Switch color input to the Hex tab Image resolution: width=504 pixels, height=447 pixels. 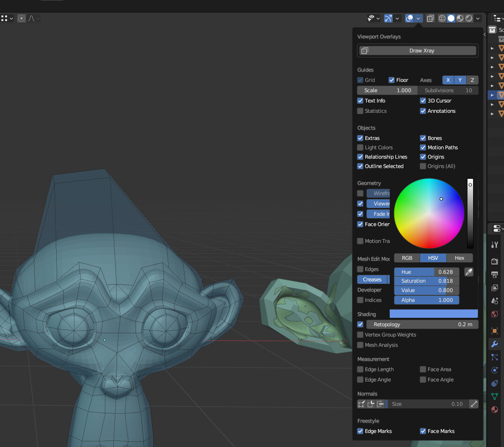(459, 258)
